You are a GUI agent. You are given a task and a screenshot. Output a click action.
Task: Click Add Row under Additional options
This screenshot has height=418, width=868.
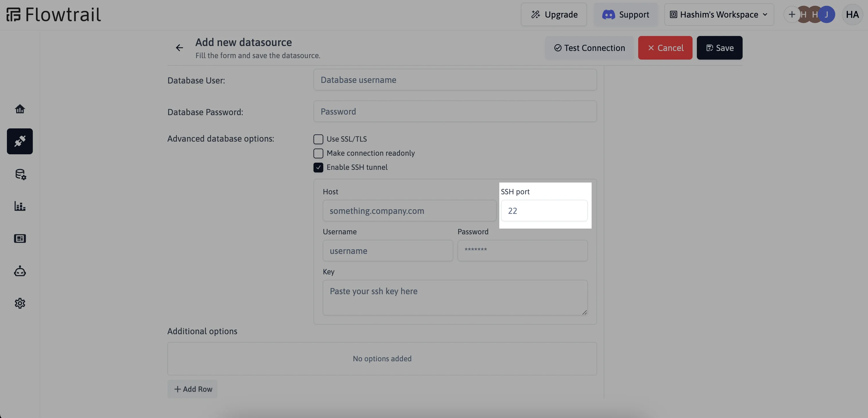[x=192, y=389]
